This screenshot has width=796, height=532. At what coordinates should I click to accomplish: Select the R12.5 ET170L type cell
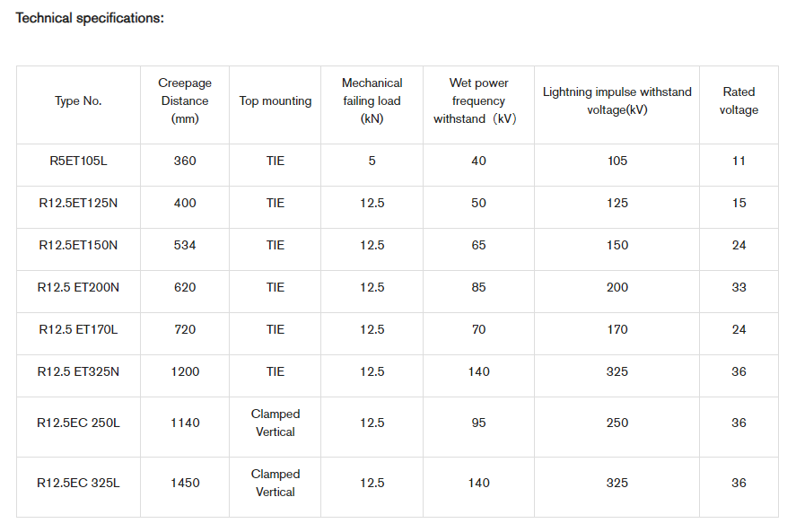click(78, 329)
